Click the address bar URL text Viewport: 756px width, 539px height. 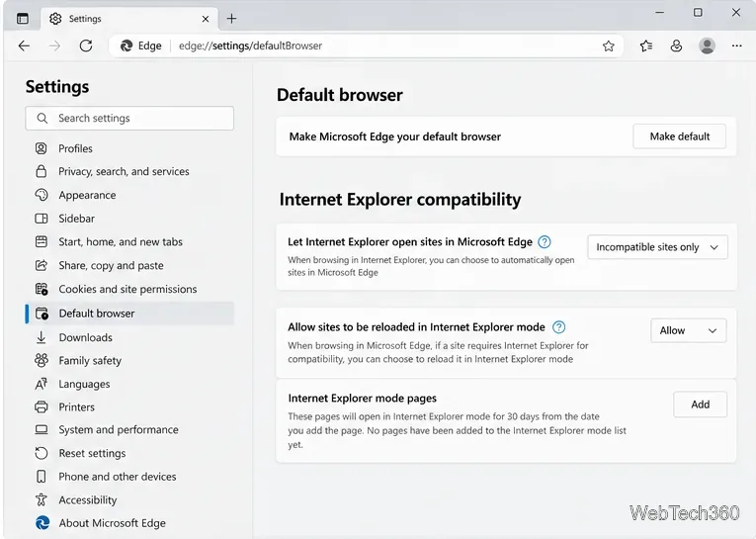[x=250, y=45]
